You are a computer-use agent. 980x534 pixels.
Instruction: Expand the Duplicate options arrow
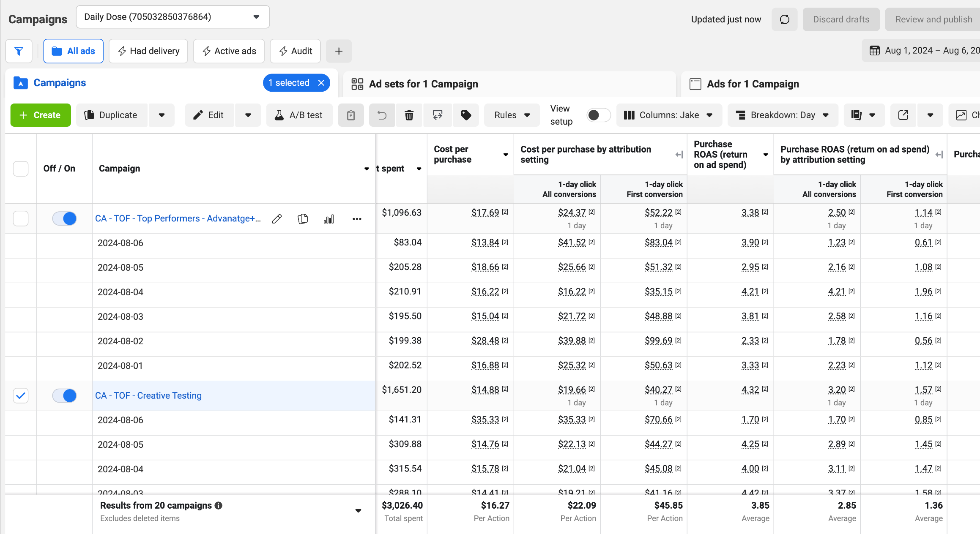coord(162,115)
